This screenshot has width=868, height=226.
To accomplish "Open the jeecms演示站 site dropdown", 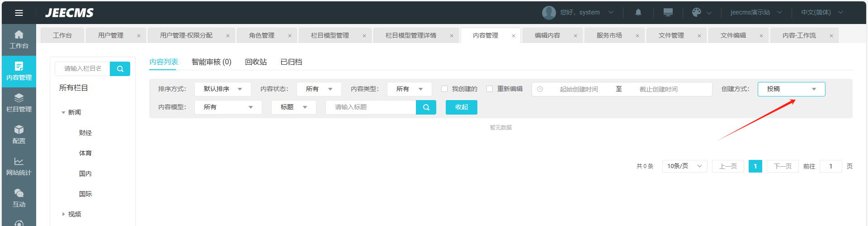I will pyautogui.click(x=756, y=12).
